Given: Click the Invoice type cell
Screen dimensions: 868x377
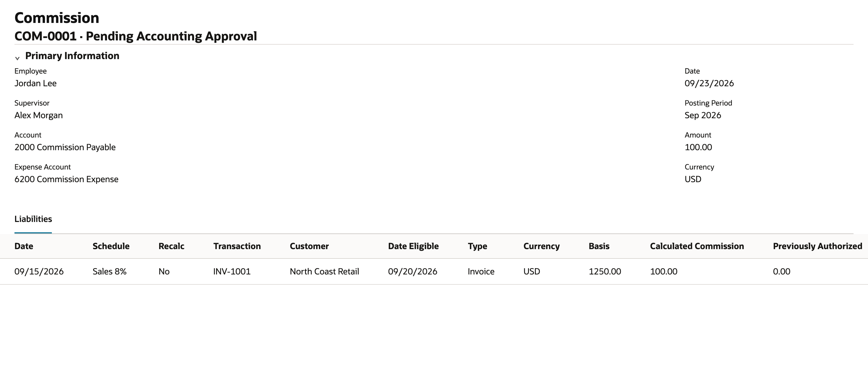Looking at the screenshot, I should (x=481, y=271).
